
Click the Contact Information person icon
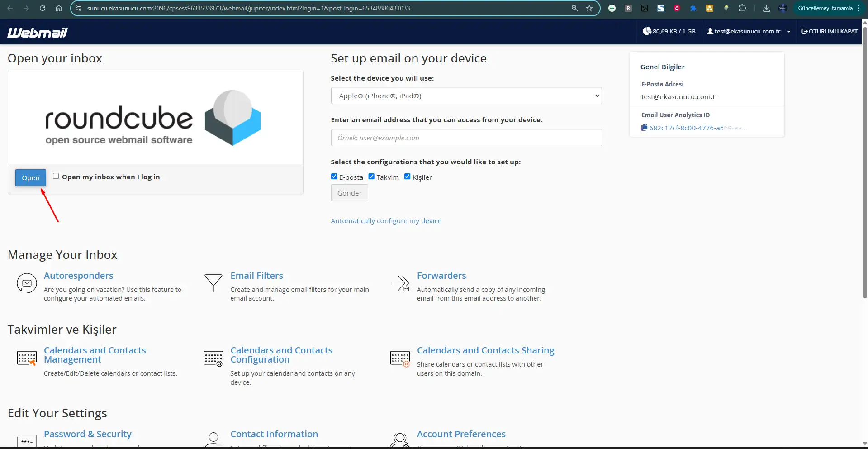[x=213, y=439]
